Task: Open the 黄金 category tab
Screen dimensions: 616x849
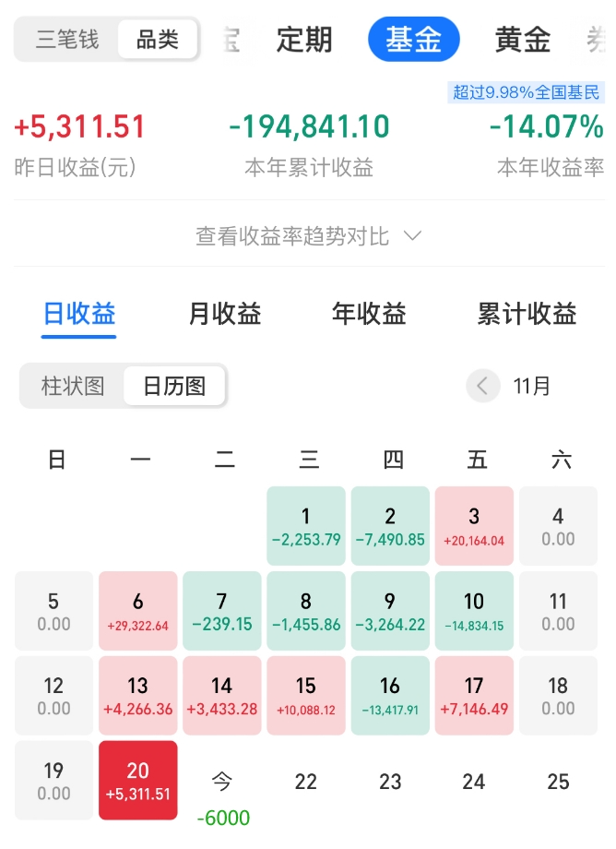Action: [523, 40]
